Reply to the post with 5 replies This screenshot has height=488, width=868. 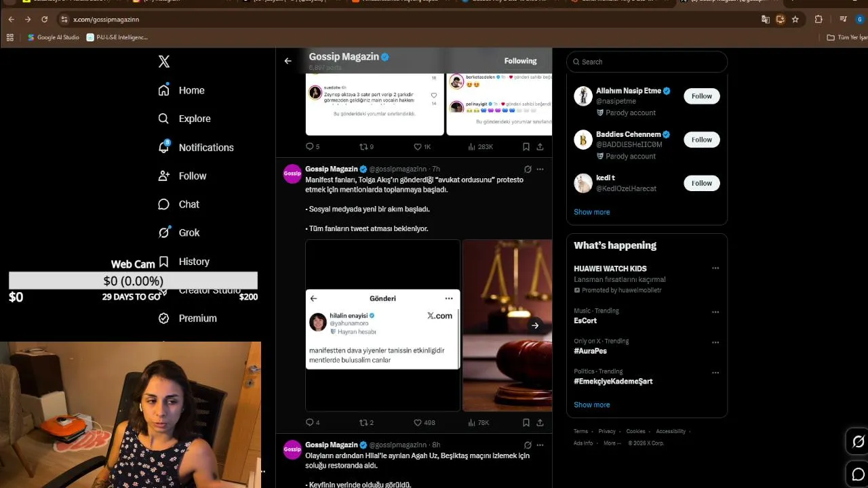pos(313,146)
